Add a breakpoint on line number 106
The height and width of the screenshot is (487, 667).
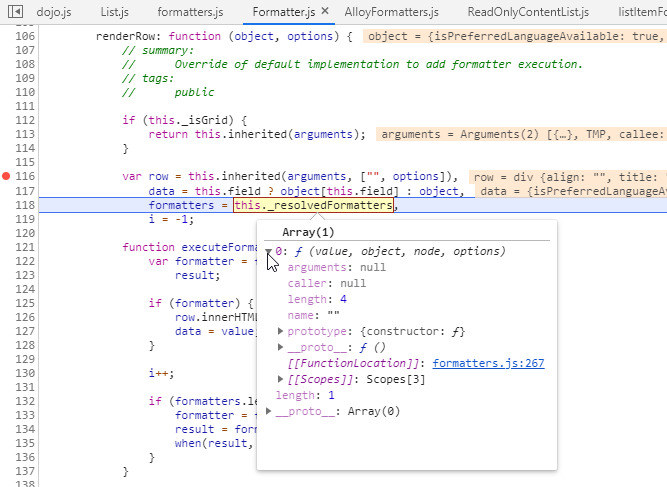(25, 36)
